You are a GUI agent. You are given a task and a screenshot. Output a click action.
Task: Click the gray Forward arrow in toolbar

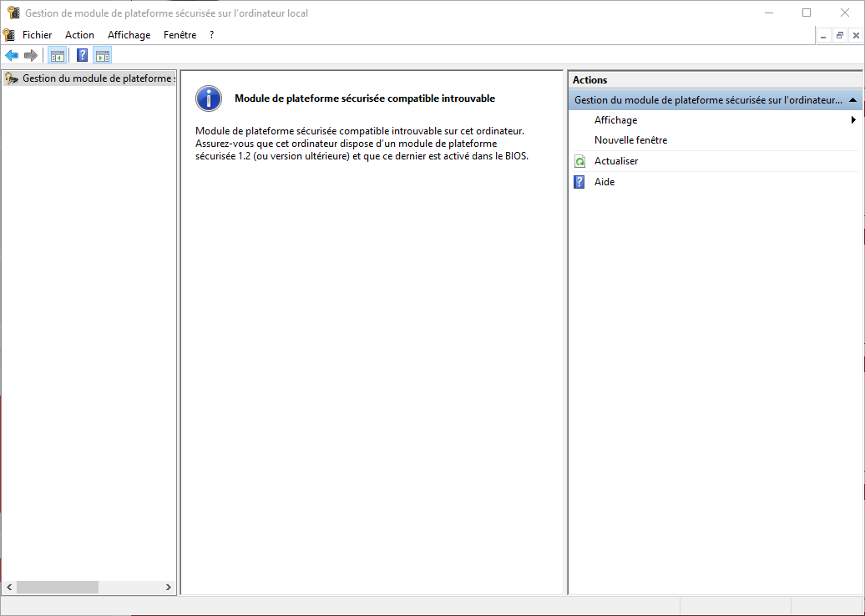click(31, 56)
